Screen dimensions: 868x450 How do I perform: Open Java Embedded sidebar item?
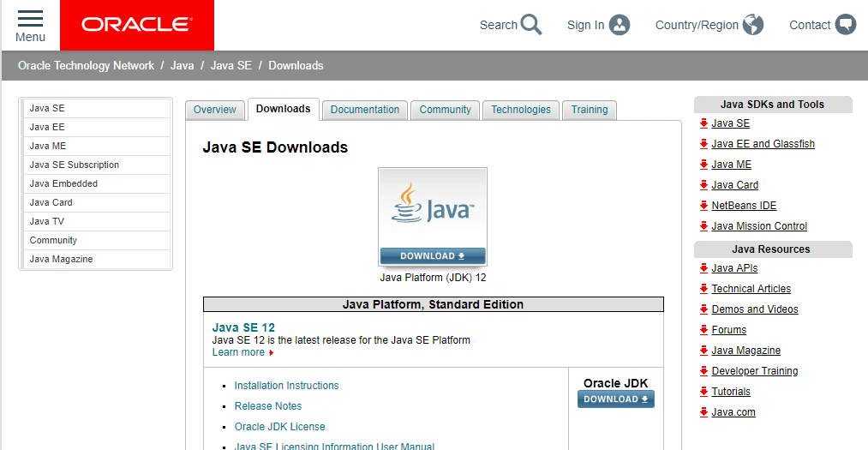(x=96, y=183)
